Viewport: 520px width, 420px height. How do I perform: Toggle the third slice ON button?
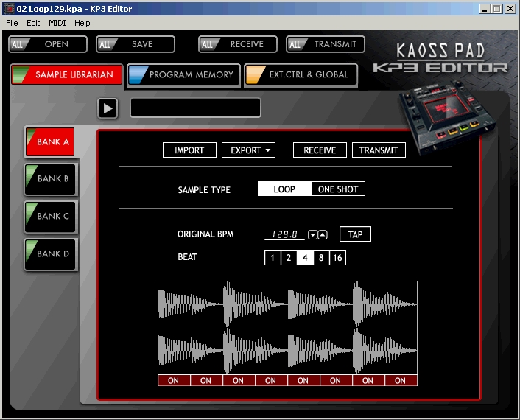click(239, 380)
